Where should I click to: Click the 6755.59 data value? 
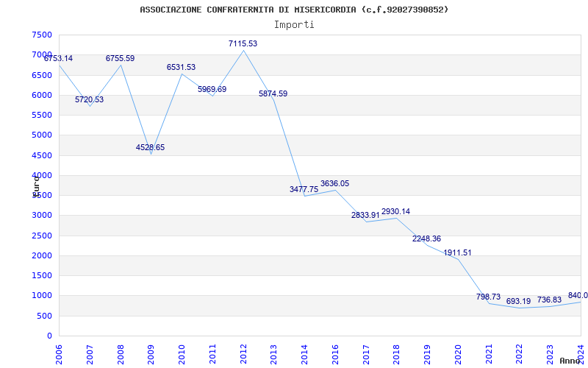[120, 59]
